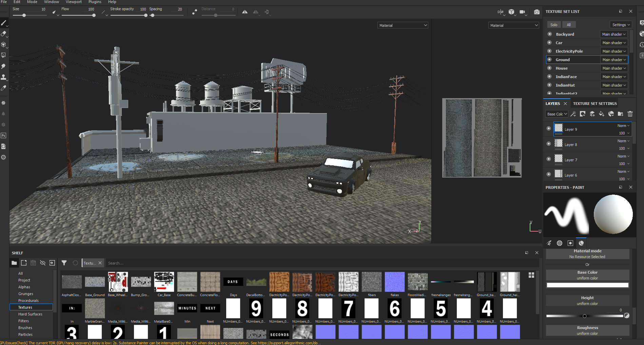
Task: Toggle IndianFace texture set visibility
Action: coord(549,76)
